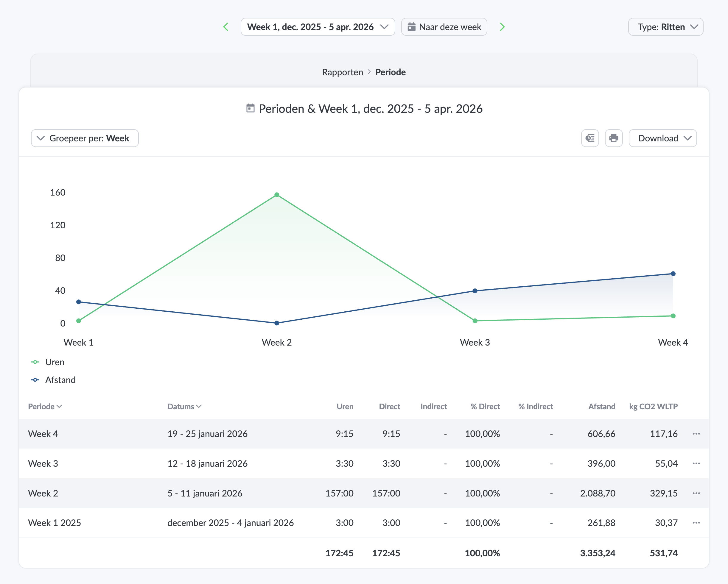Expand the Groepeer per: Week dropdown
Image resolution: width=728 pixels, height=584 pixels.
pos(84,138)
